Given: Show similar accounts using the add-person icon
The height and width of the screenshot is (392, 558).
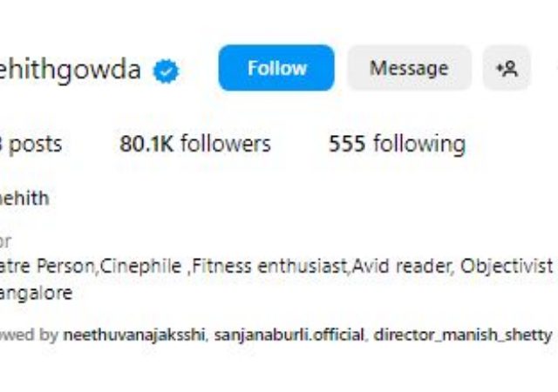Looking at the screenshot, I should 507,68.
